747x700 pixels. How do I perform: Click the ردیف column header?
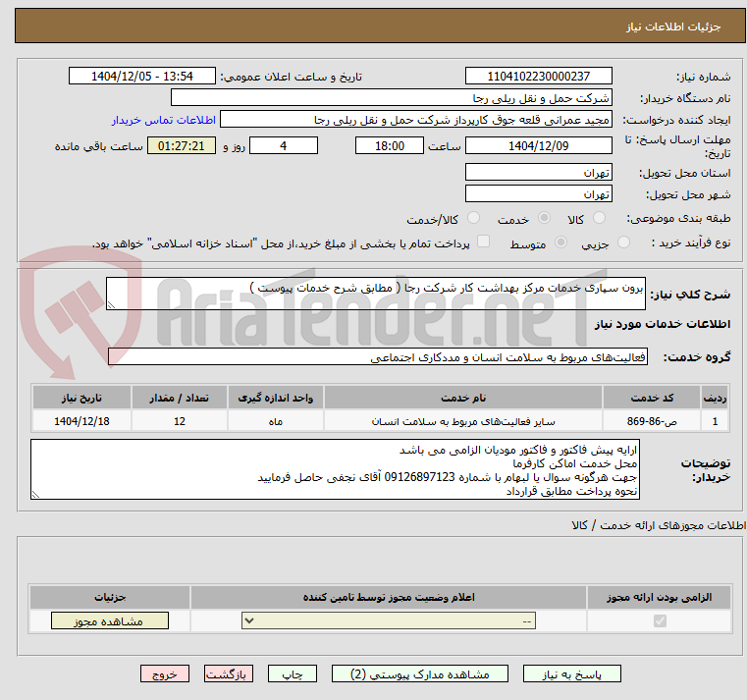coord(715,398)
